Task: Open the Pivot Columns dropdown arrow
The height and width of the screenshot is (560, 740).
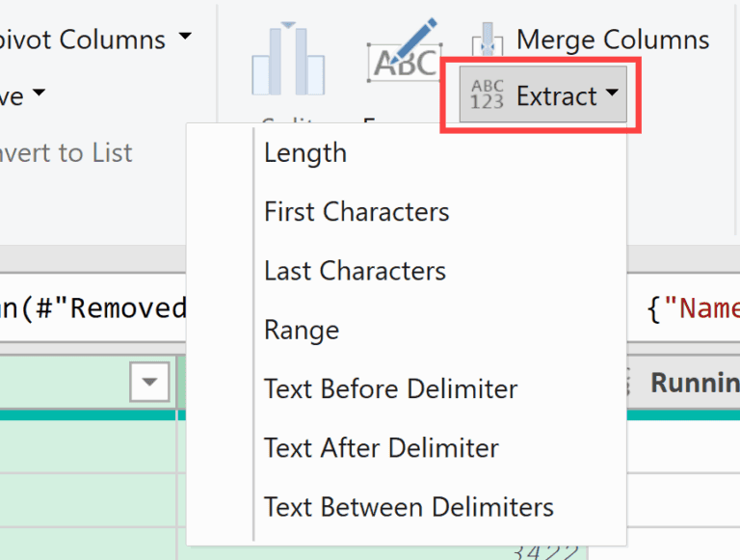Action: pos(185,36)
